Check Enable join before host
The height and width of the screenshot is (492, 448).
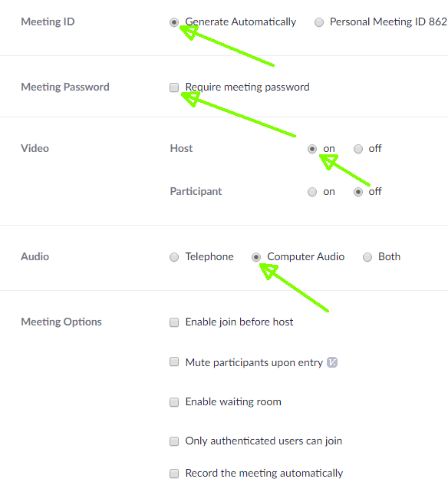coord(174,322)
